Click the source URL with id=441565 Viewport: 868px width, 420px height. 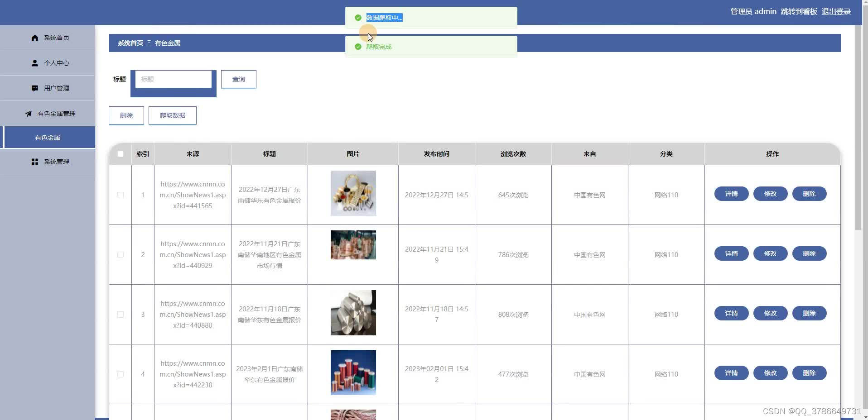(x=193, y=195)
